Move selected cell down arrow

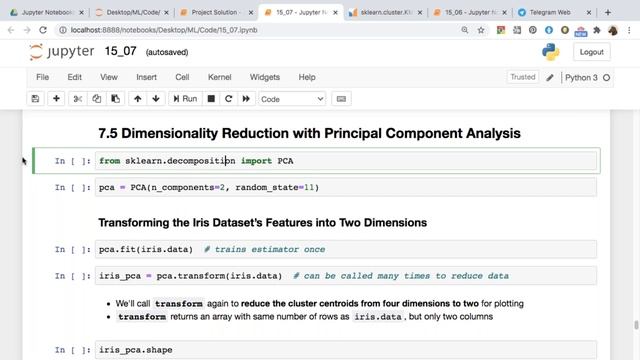pyautogui.click(x=156, y=99)
